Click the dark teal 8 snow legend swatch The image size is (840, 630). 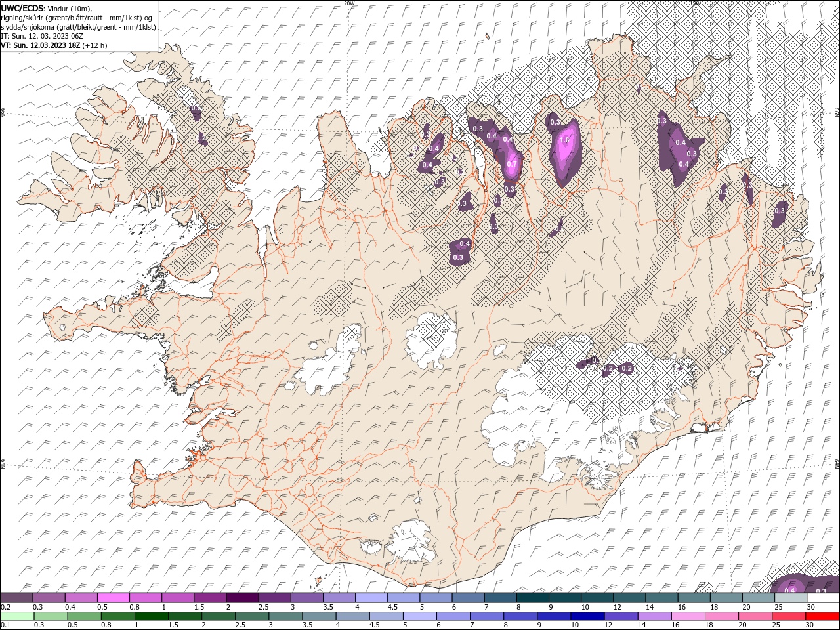click(532, 598)
